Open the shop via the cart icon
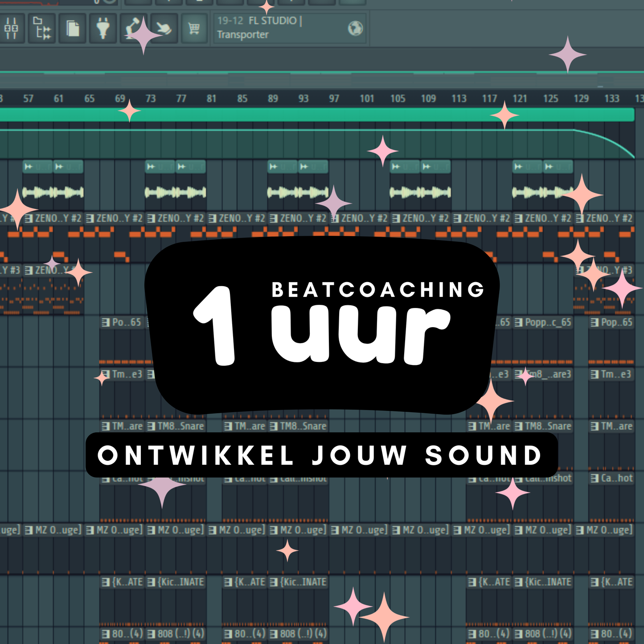644x644 pixels. (x=194, y=29)
